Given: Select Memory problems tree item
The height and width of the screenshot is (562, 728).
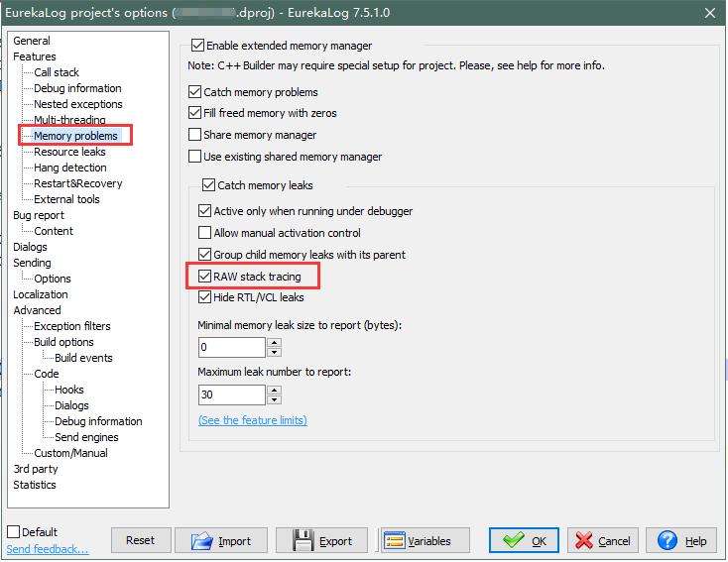Looking at the screenshot, I should [75, 136].
